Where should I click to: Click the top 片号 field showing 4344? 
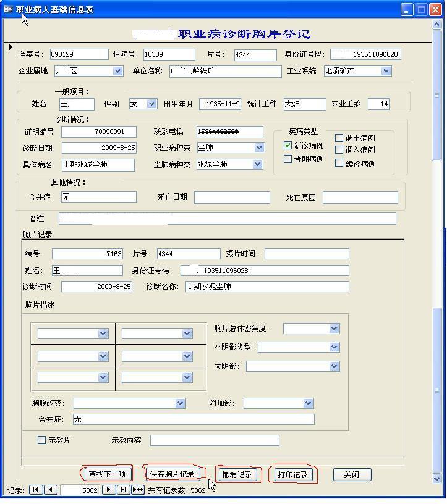(255, 55)
